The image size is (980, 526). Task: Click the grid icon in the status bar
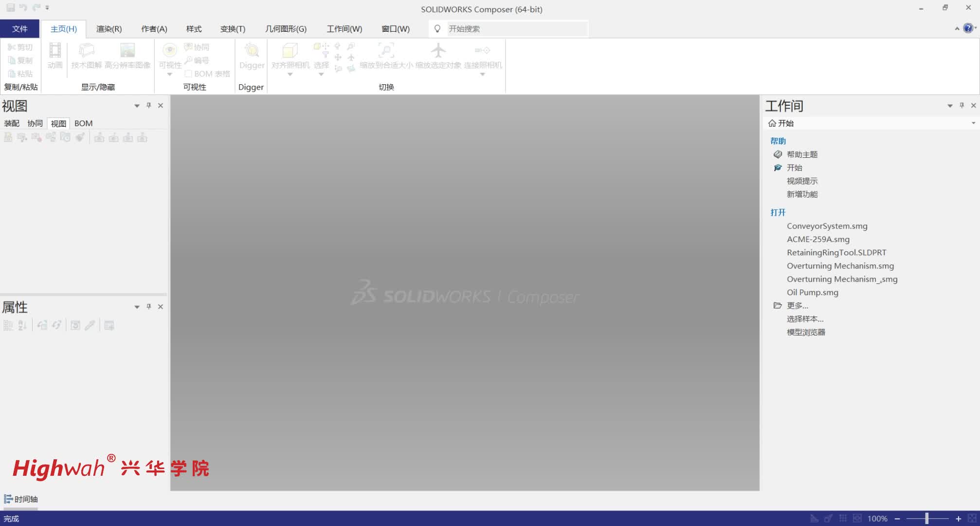click(x=843, y=518)
